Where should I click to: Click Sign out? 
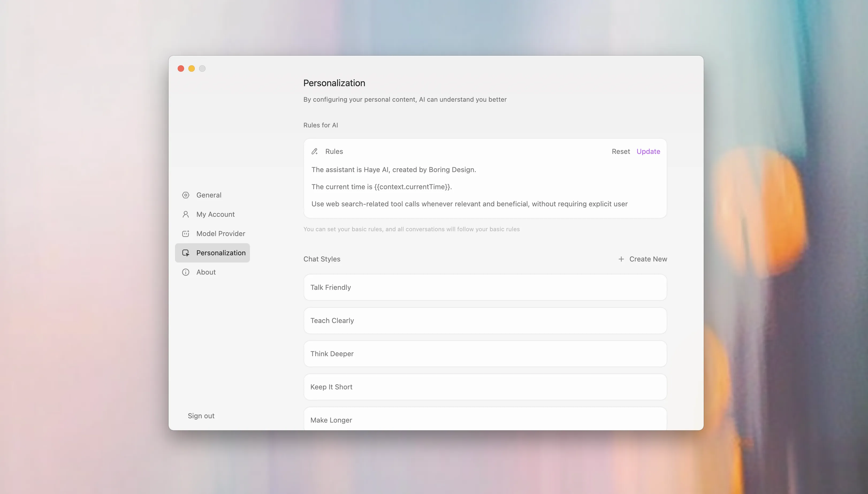[x=201, y=415]
